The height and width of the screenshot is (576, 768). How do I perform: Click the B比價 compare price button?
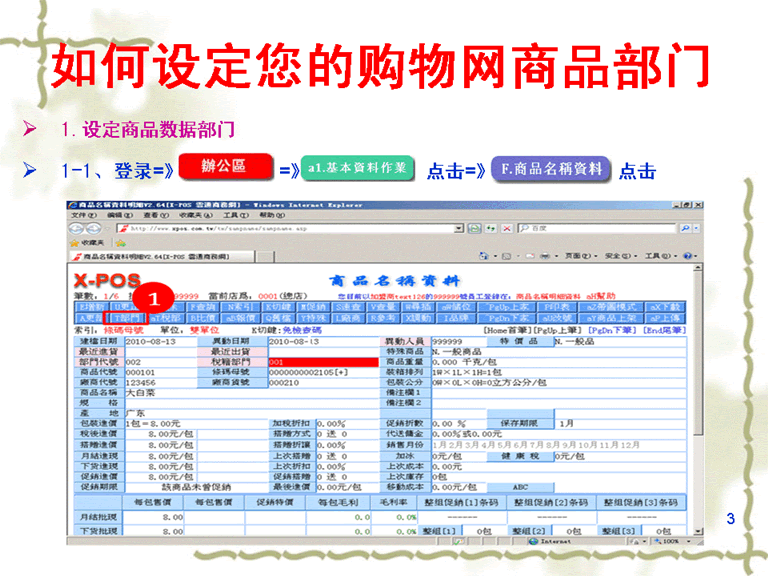202,318
